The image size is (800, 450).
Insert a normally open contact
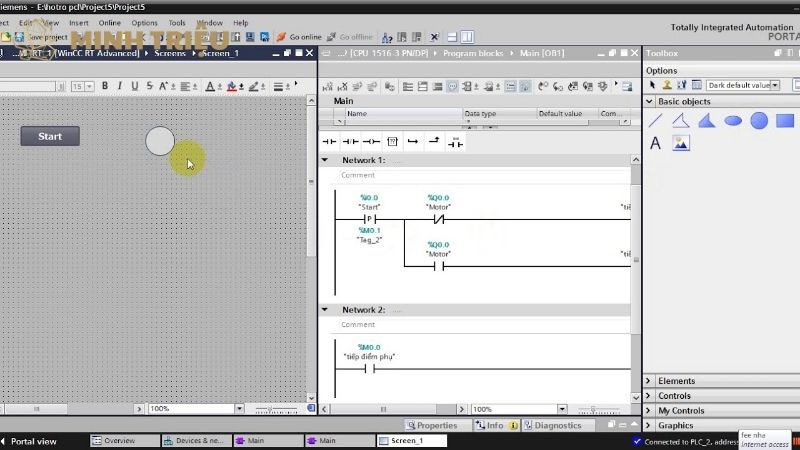coord(329,142)
